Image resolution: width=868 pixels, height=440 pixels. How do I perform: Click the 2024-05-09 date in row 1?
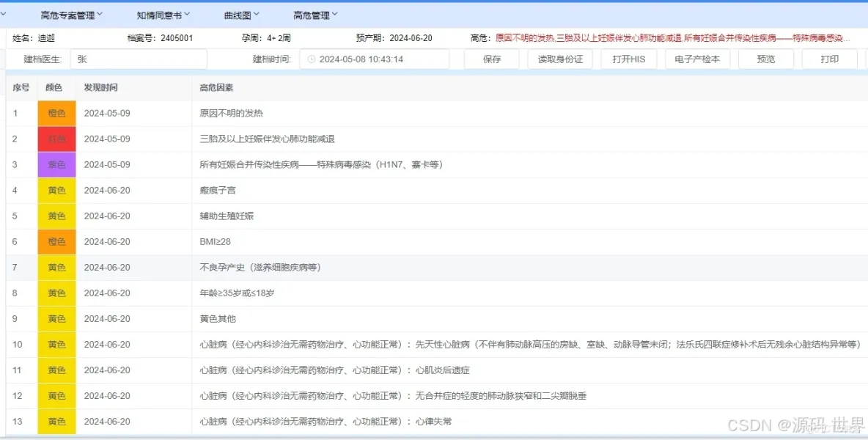pos(107,114)
